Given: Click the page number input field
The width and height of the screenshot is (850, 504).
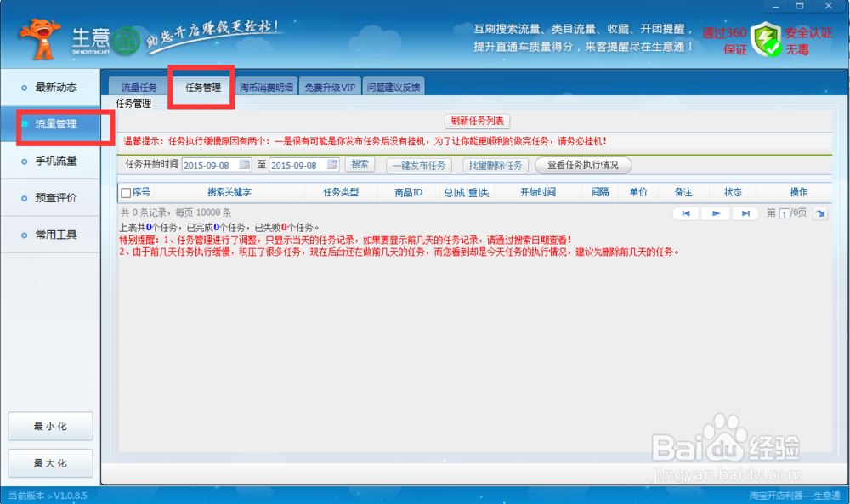Looking at the screenshot, I should click(784, 213).
